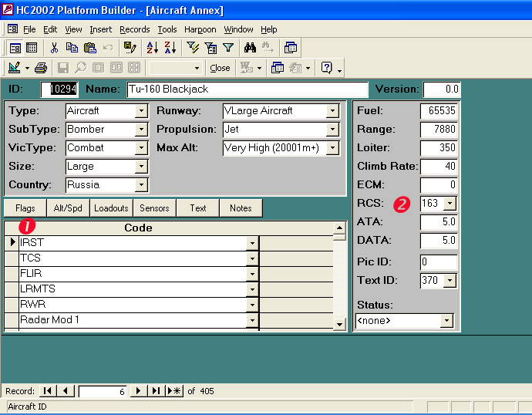
Task: Click the Close toolbar button
Action: coord(220,68)
